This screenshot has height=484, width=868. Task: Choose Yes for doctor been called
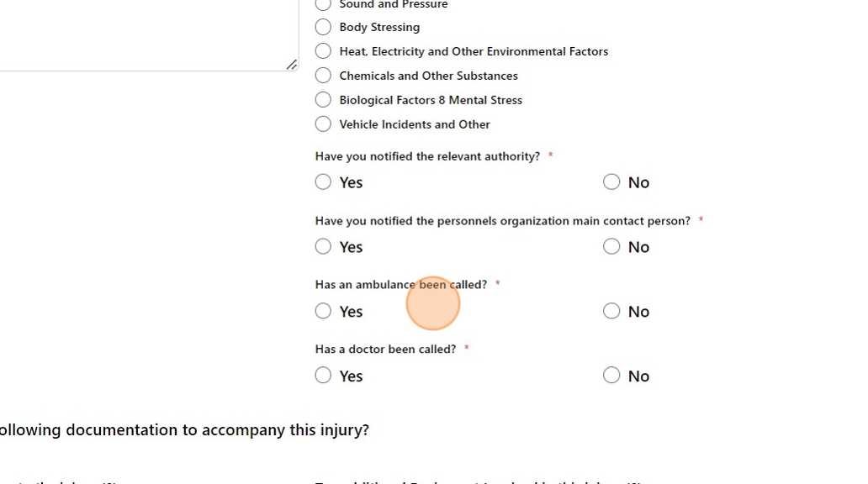tap(323, 376)
